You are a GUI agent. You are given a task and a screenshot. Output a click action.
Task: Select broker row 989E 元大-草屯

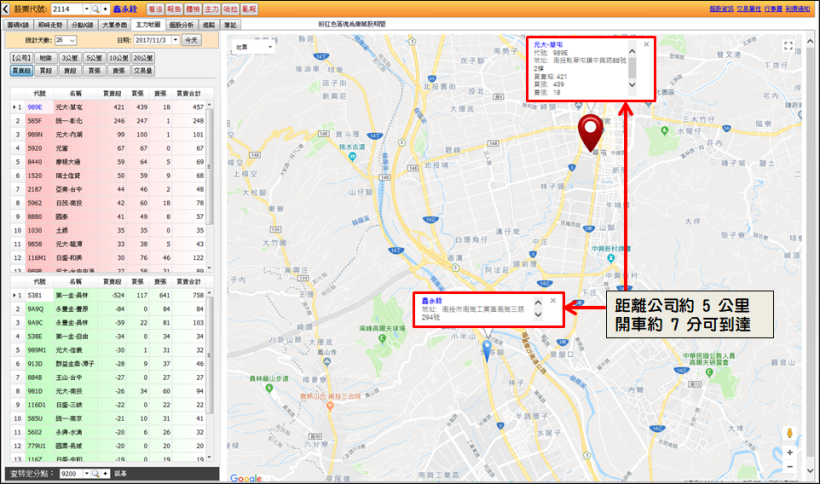coord(108,107)
